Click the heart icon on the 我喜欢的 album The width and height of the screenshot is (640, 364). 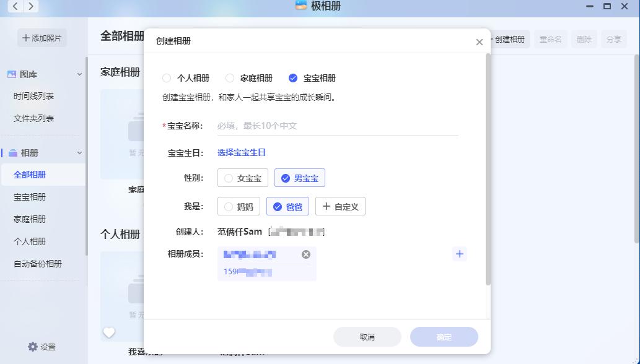pyautogui.click(x=109, y=332)
